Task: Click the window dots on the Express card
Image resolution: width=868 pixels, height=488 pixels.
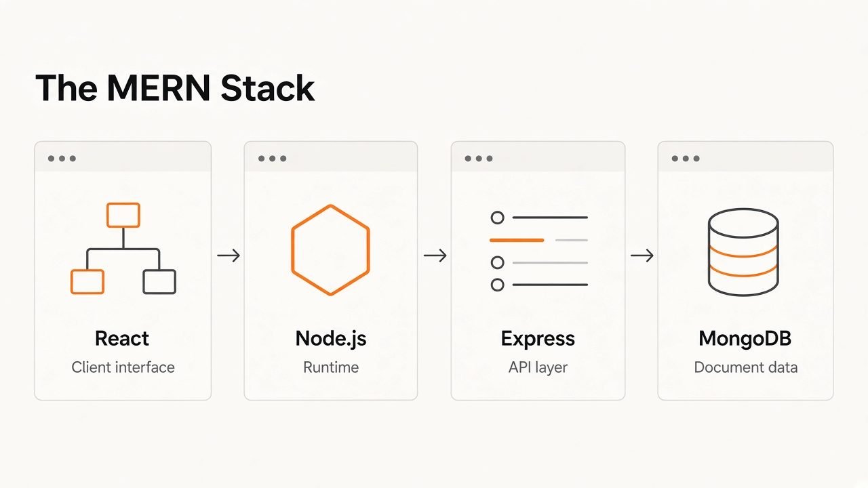Action: (x=479, y=159)
